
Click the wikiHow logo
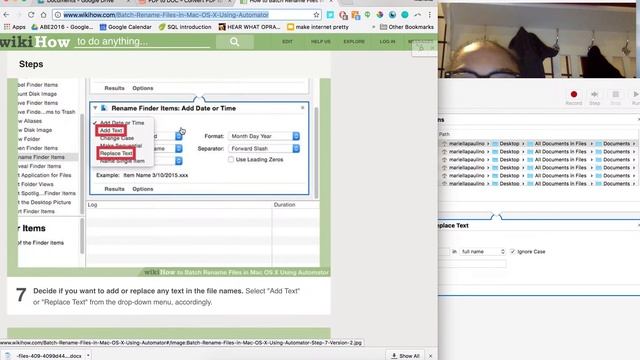click(35, 42)
